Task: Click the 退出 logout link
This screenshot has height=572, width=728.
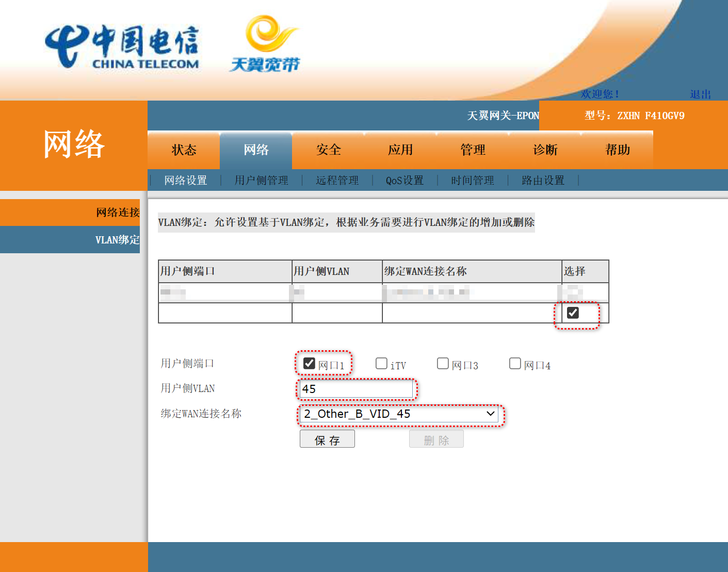Action: point(700,94)
